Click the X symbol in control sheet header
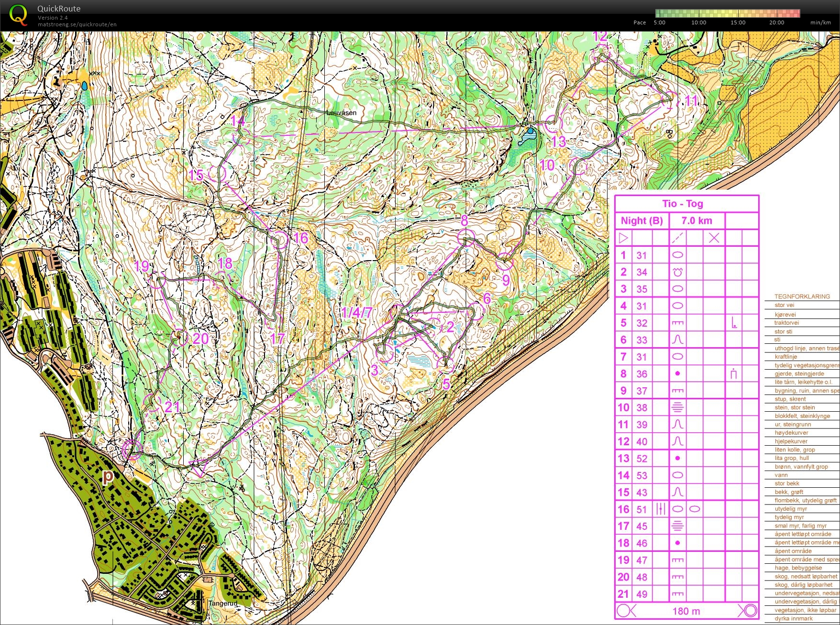Viewport: 840px width, 625px height. (x=714, y=238)
